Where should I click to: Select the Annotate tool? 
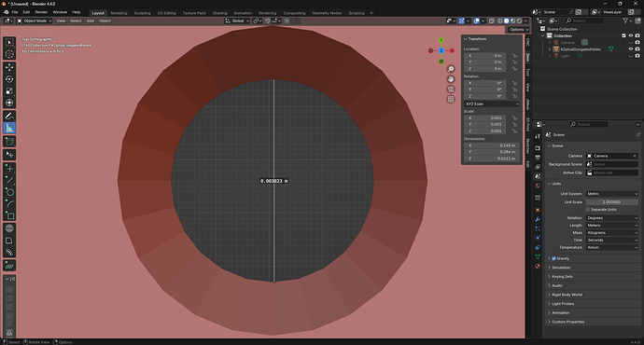(x=9, y=117)
